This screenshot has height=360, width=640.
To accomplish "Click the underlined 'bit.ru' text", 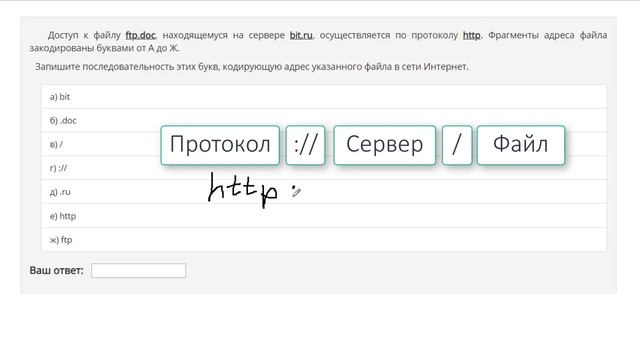I will coord(301,36).
